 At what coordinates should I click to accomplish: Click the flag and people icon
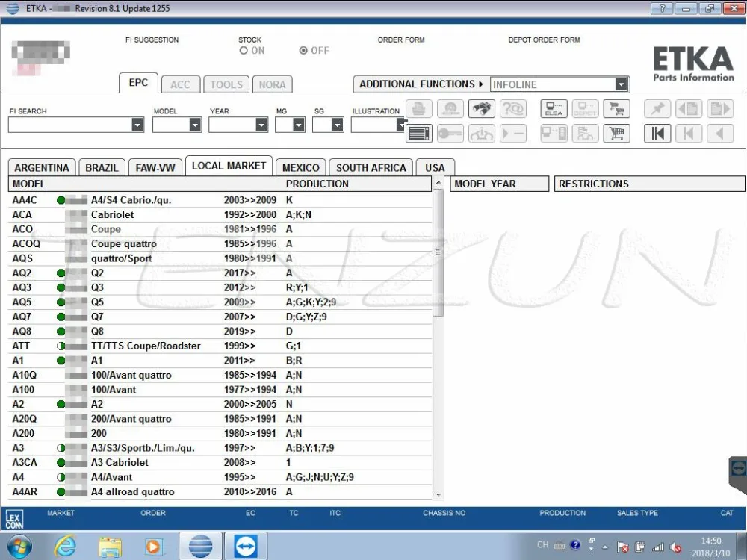click(585, 134)
